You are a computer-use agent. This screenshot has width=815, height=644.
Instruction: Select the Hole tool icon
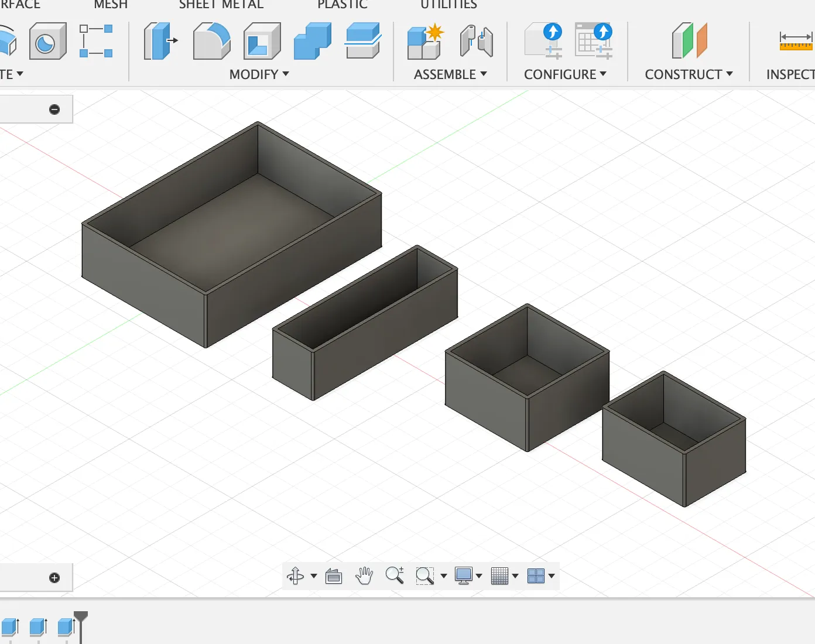point(47,41)
